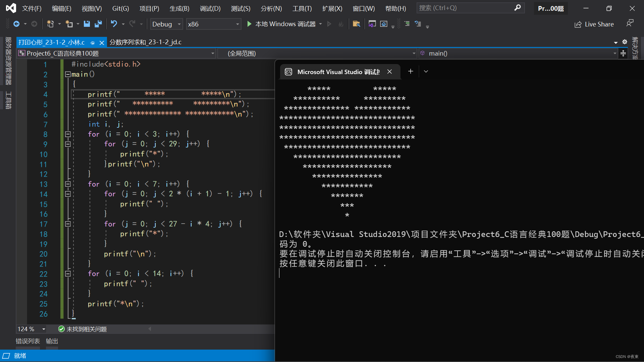
Task: Toggle pin on 打印心形 tab
Action: pos(93,43)
